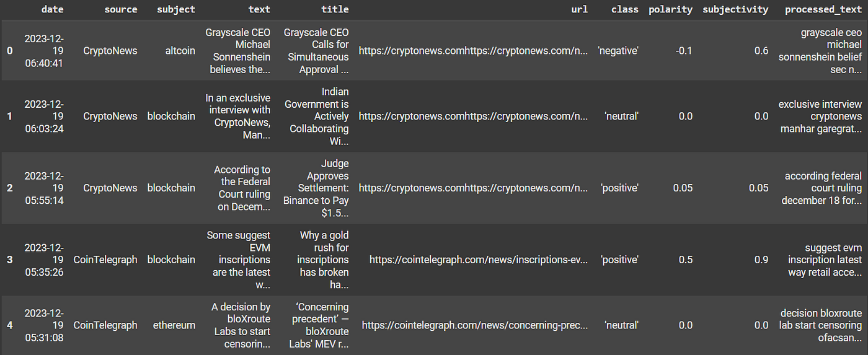Viewport: 868px width, 355px height.
Task: Select row index 3
Action: [x=9, y=260]
